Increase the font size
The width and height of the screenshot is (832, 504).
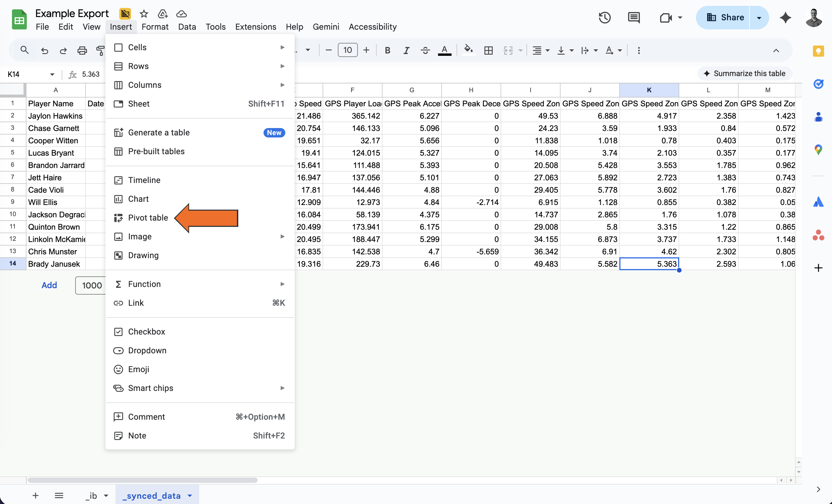366,50
